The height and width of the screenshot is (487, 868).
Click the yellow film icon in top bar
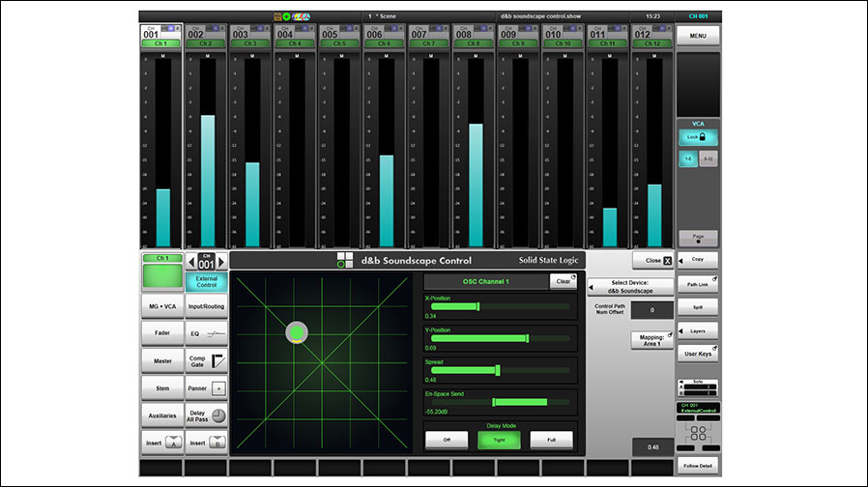tap(277, 16)
